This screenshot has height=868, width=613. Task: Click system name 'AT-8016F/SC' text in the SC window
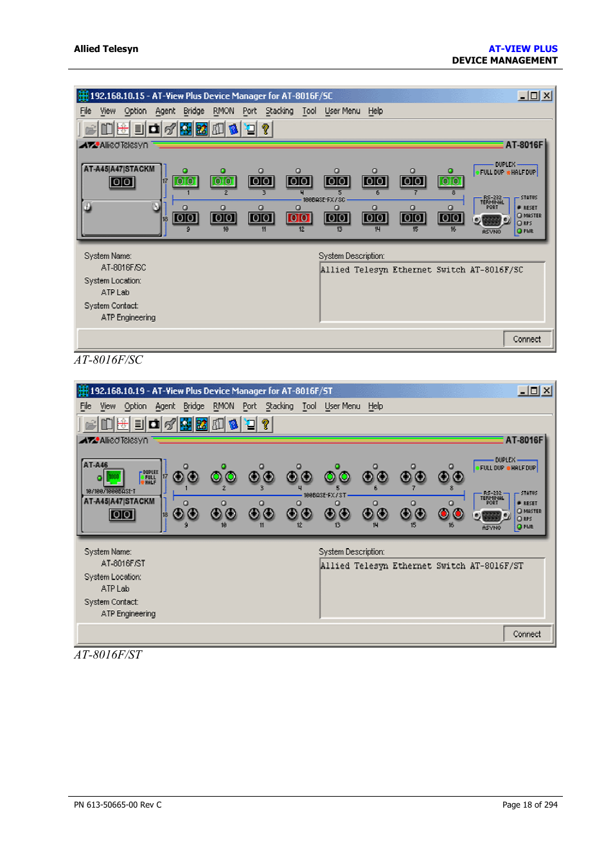click(x=123, y=267)
